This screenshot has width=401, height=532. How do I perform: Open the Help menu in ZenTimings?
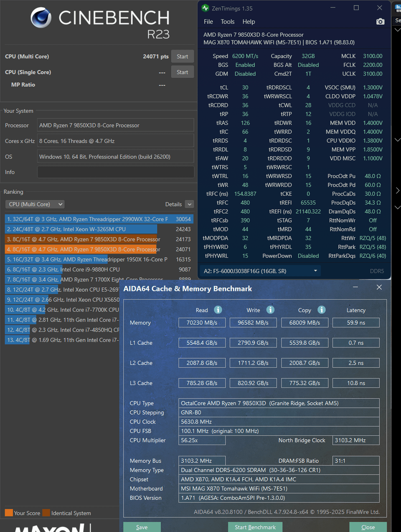(249, 22)
